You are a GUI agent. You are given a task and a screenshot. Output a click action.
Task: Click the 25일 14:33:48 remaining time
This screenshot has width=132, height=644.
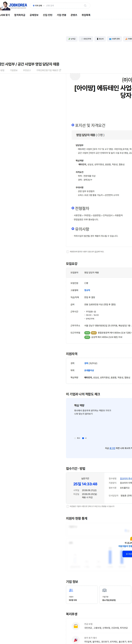(85, 484)
